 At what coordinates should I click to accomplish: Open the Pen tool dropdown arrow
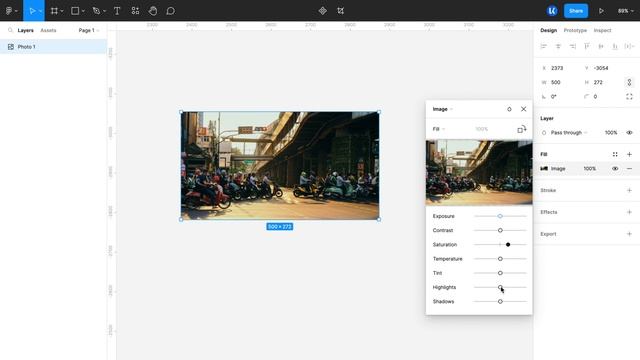[104, 11]
